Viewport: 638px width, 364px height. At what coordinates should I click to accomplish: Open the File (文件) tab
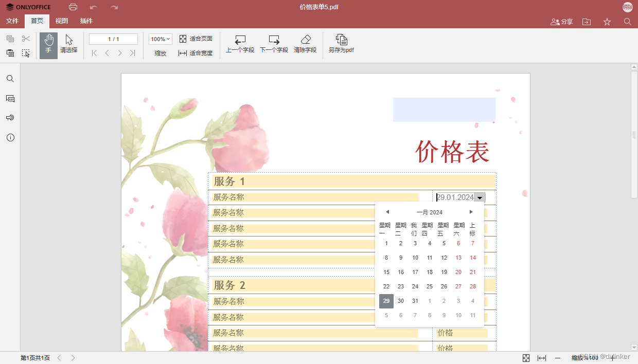coord(12,21)
